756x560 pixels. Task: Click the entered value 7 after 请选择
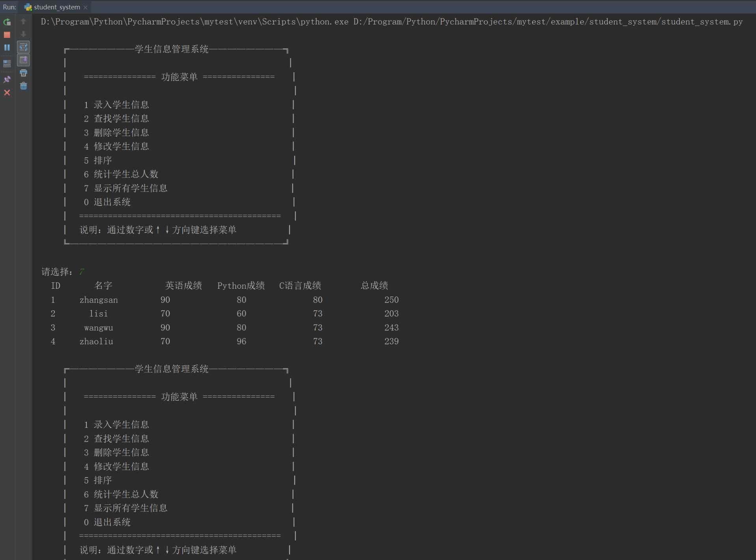[82, 272]
